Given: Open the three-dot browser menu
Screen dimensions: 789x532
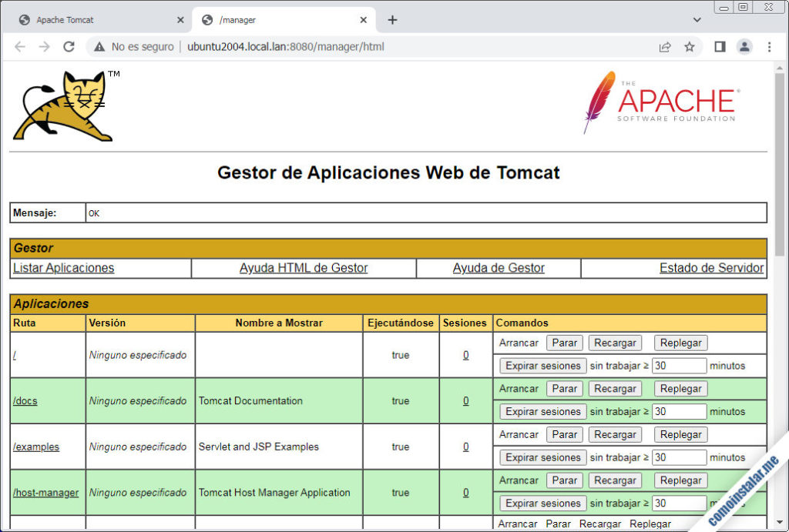Looking at the screenshot, I should tap(770, 46).
